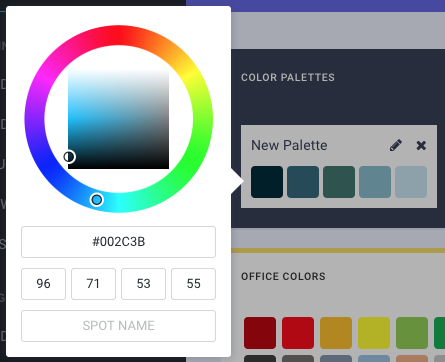
Task: Pick the light green Office Colors swatch
Action: [x=412, y=333]
